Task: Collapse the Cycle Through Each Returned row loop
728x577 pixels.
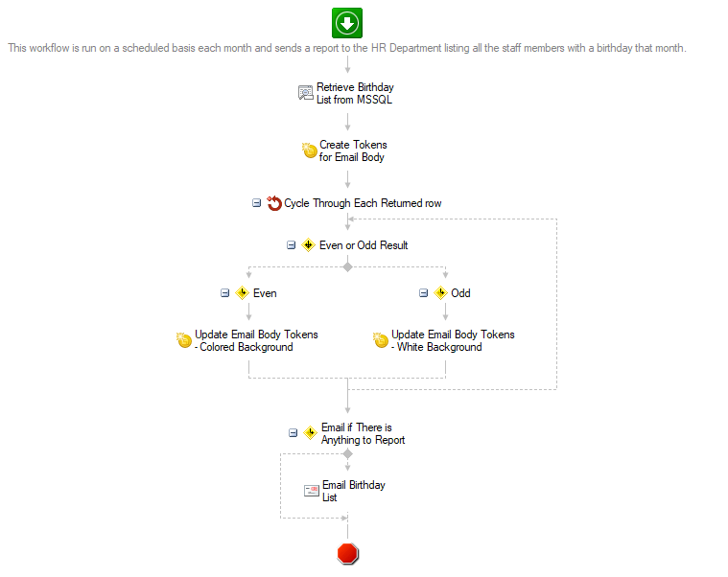Action: [x=256, y=203]
